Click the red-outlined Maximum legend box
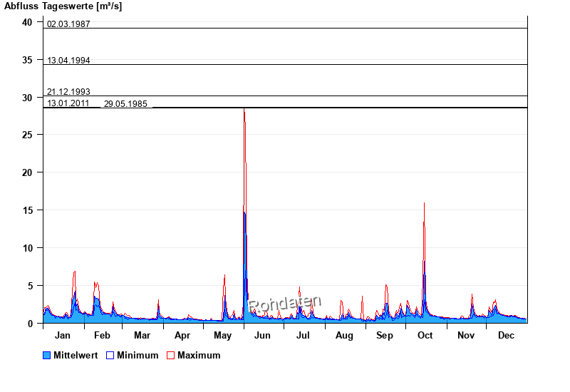 170,355
